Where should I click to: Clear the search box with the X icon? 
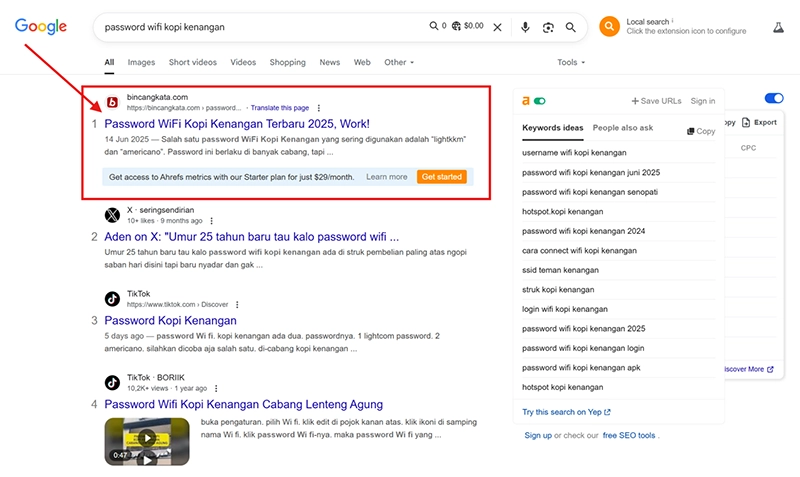point(497,27)
